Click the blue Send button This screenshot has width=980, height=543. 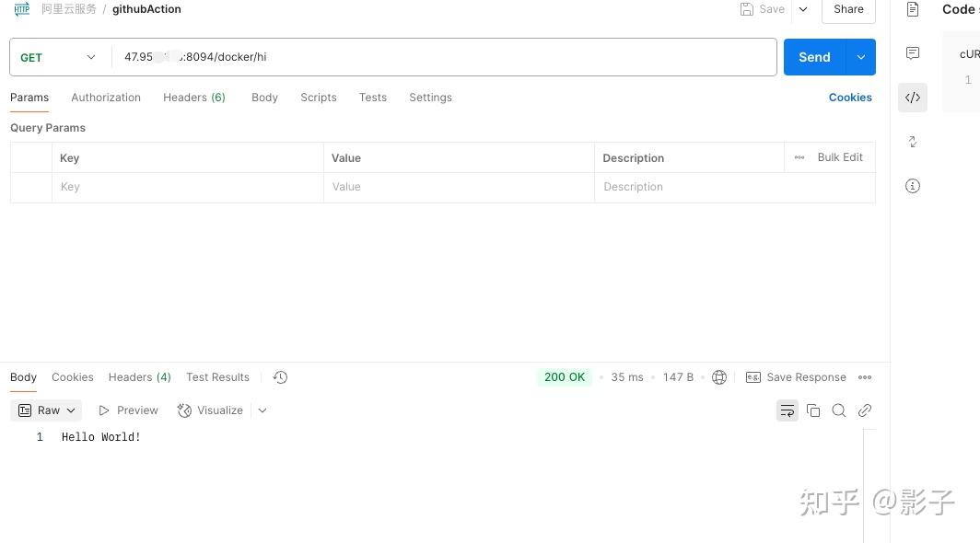tap(814, 57)
